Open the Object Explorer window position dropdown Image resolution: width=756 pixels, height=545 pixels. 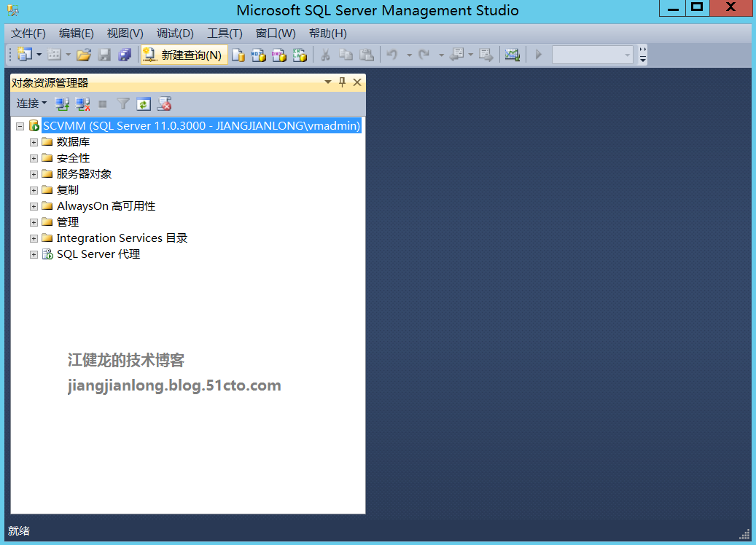click(328, 82)
